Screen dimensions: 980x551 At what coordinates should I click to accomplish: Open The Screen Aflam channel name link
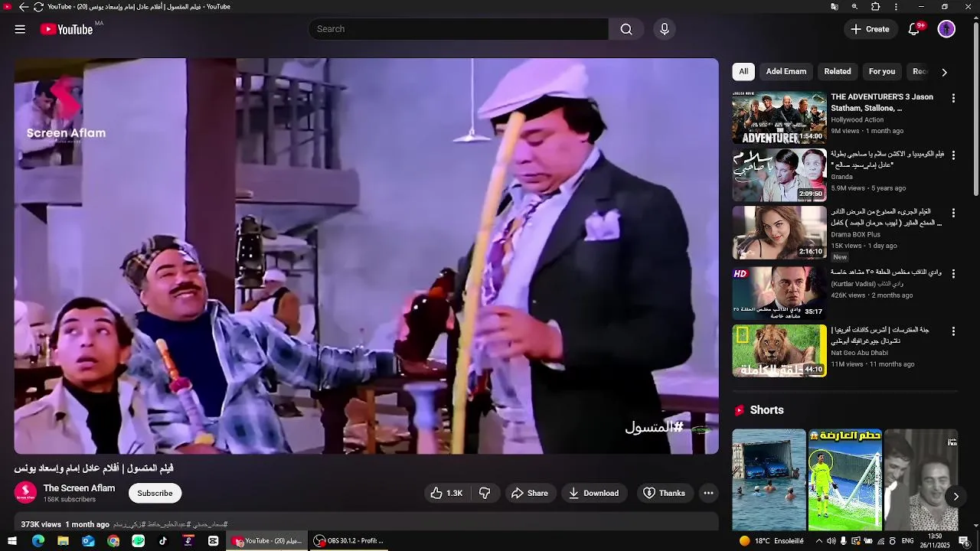pyautogui.click(x=79, y=488)
